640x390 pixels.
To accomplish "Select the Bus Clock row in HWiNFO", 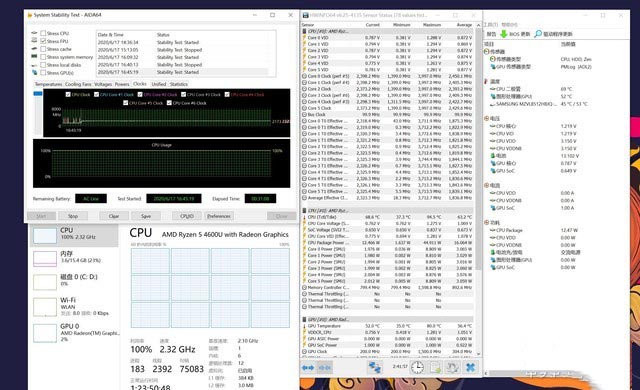I will click(388, 115).
